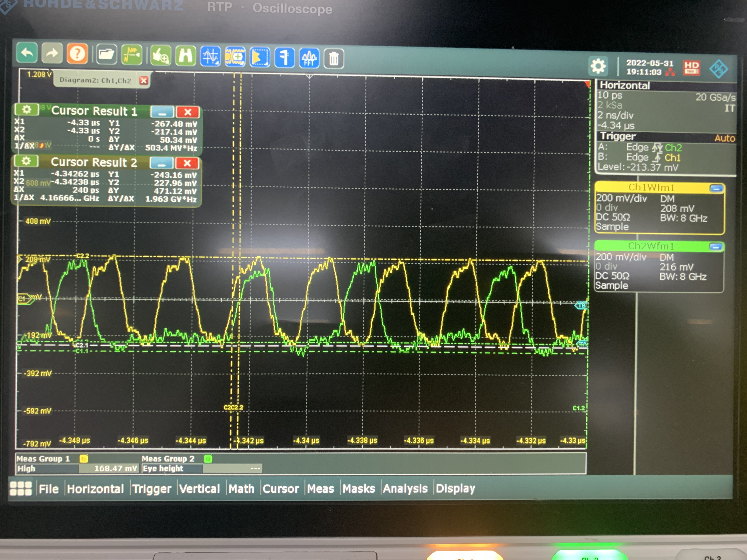Viewport: 747px width, 560px height.
Task: Open the settings gear beside the date
Action: pyautogui.click(x=598, y=66)
